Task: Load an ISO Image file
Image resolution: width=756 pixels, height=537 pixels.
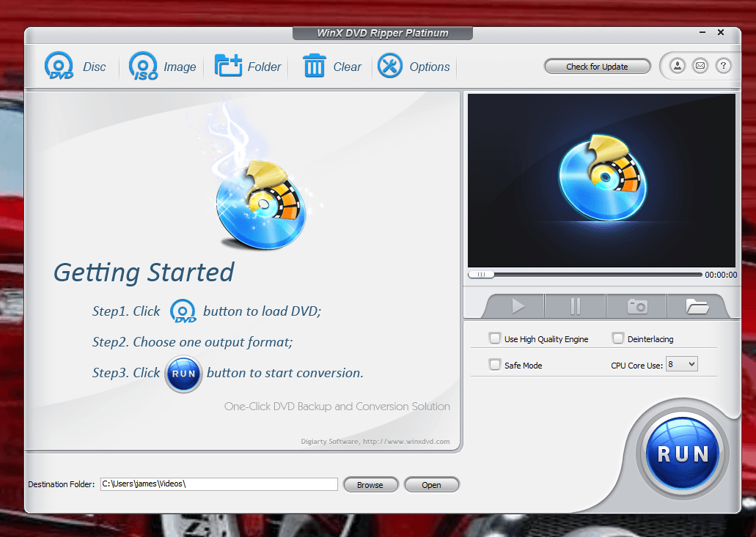Action: (144, 67)
